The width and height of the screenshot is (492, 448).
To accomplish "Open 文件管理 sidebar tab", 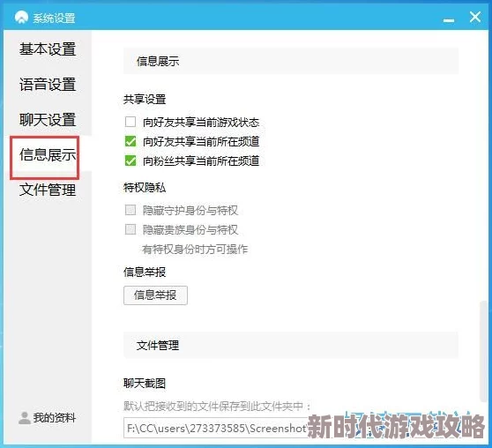I will pos(48,190).
